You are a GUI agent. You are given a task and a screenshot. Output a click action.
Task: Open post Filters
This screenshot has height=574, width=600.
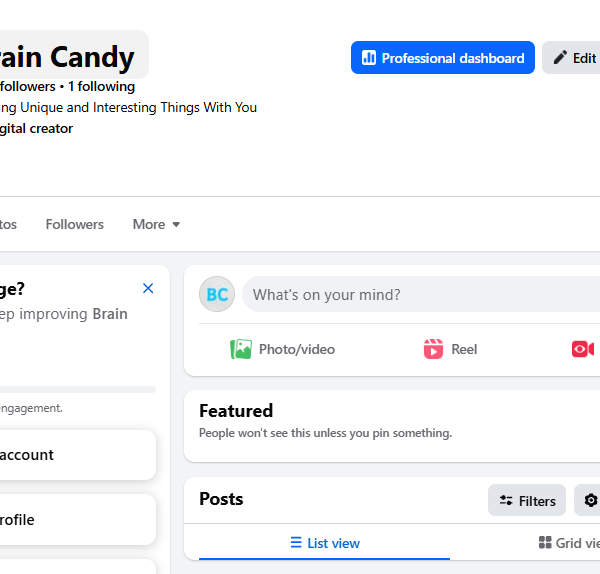click(x=527, y=500)
